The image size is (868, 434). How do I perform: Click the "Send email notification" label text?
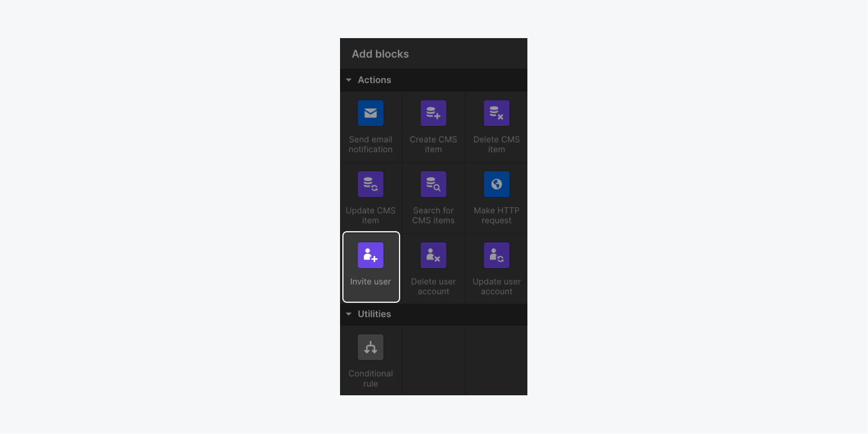pos(371,144)
